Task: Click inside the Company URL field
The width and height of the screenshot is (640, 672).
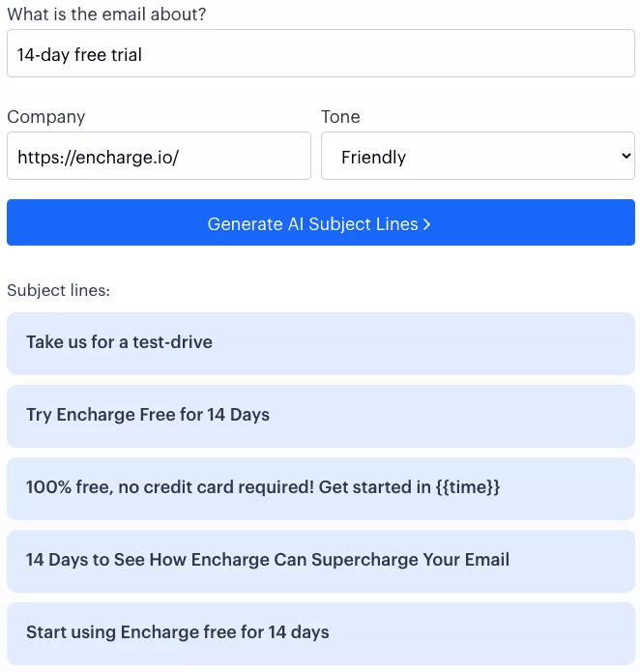Action: [159, 156]
